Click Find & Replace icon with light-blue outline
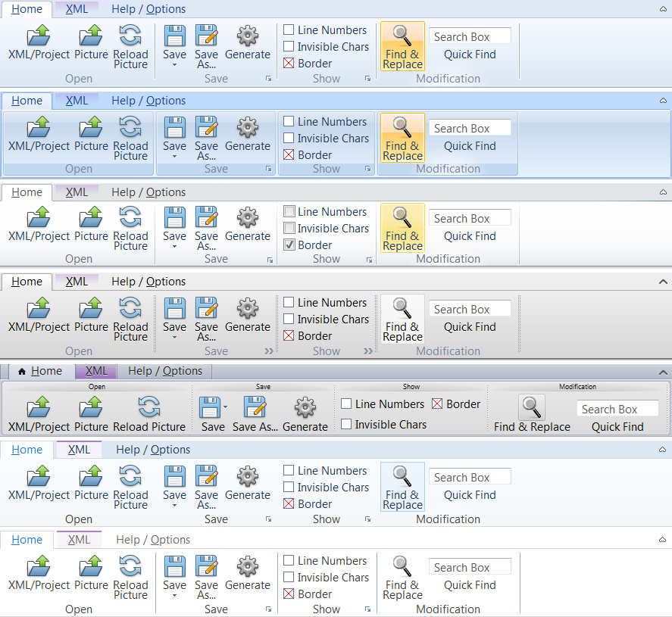The width and height of the screenshot is (672, 617). [x=402, y=476]
